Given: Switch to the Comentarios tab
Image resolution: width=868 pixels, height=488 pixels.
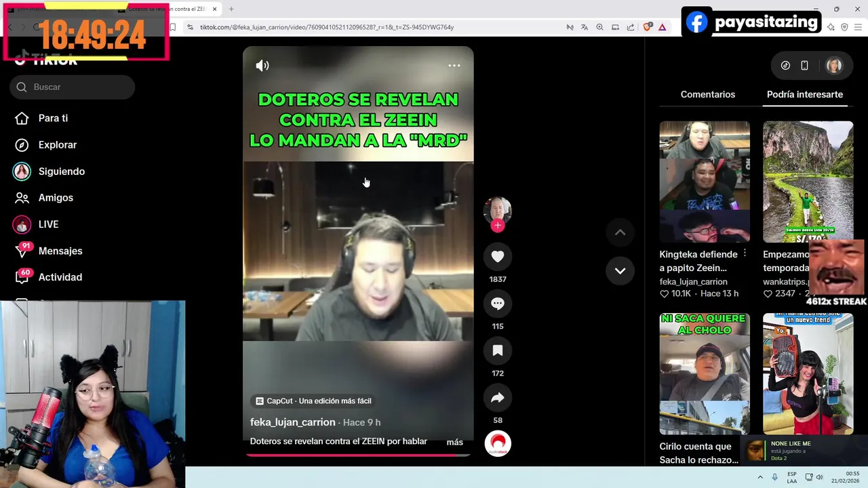Looking at the screenshot, I should click(x=708, y=94).
